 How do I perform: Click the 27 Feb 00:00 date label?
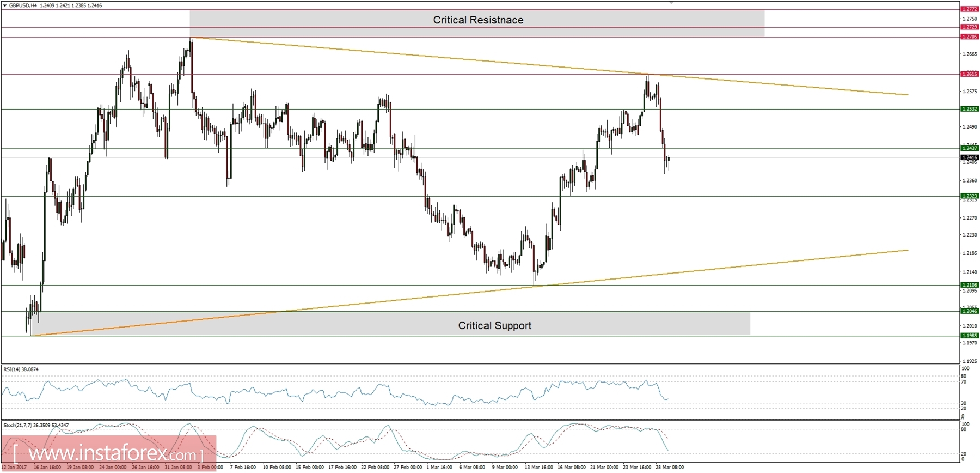click(x=408, y=468)
